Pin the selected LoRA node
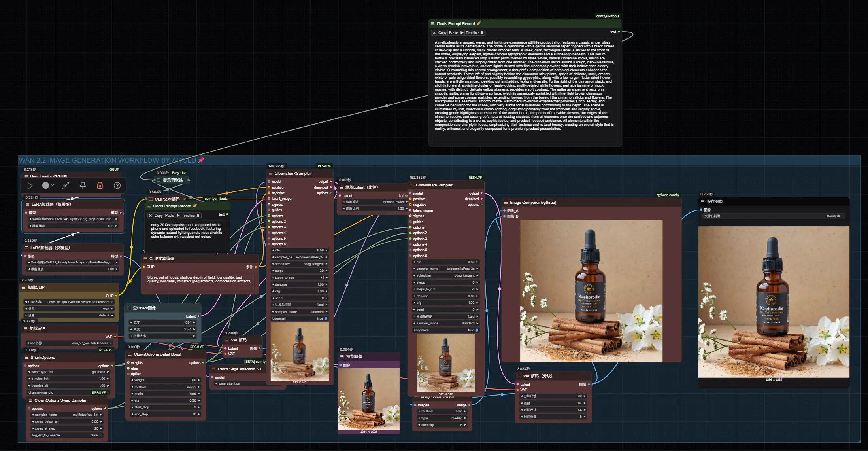Image resolution: width=868 pixels, height=451 pixels. pos(83,185)
